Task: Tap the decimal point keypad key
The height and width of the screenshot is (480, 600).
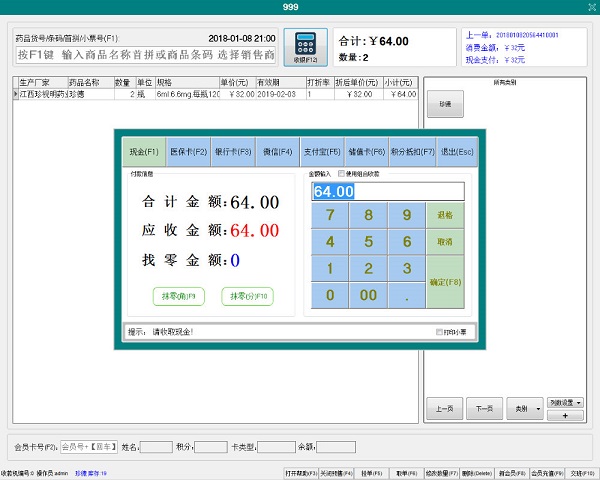Action: click(x=407, y=296)
